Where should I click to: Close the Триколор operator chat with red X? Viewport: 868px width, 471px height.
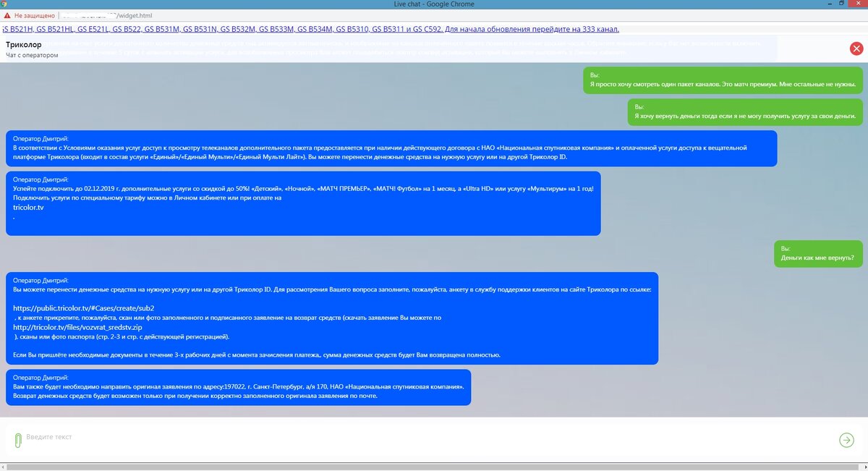click(856, 49)
